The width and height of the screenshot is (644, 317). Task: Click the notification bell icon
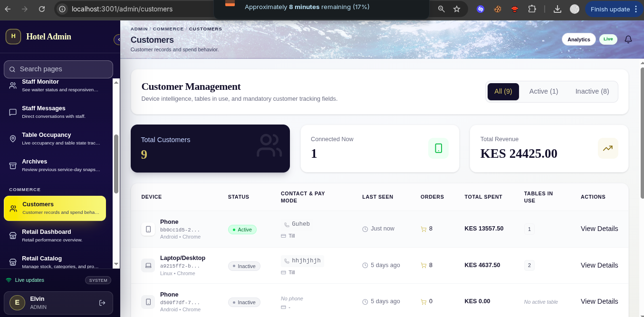coord(628,39)
